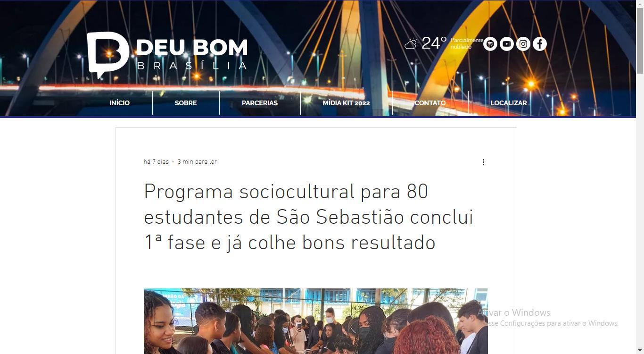Navigate to the CONTATO page

(430, 103)
